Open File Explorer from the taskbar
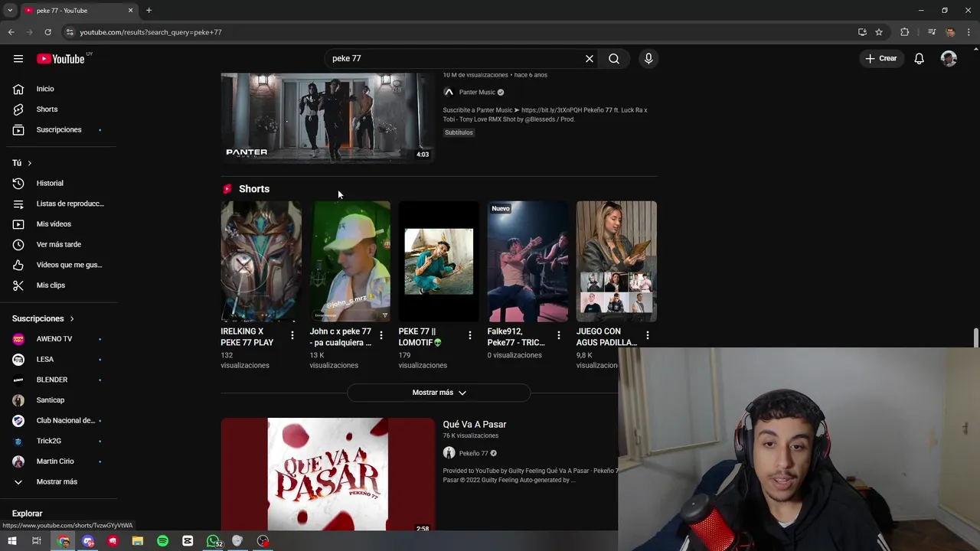 (138, 541)
